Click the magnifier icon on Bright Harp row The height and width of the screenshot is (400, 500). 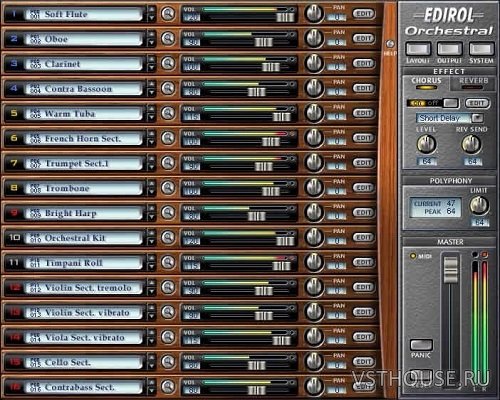(x=168, y=212)
